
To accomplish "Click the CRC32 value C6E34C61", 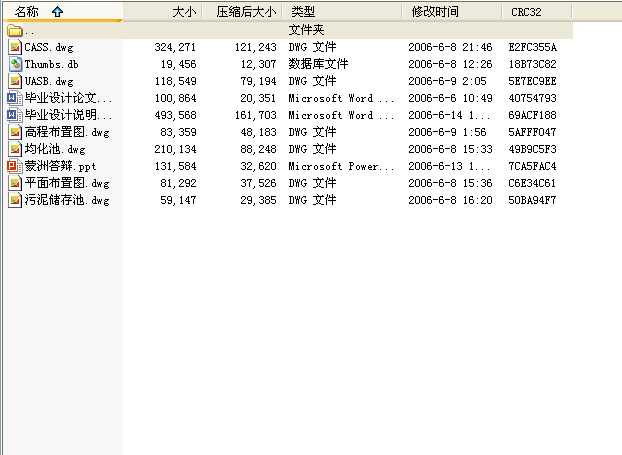I will coord(532,183).
